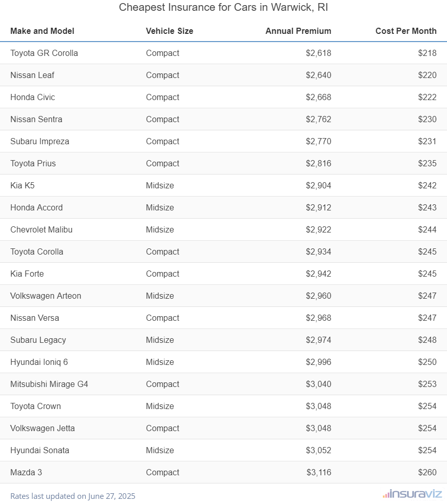
Task: Select the Toyota Crown row
Action: tap(35, 406)
